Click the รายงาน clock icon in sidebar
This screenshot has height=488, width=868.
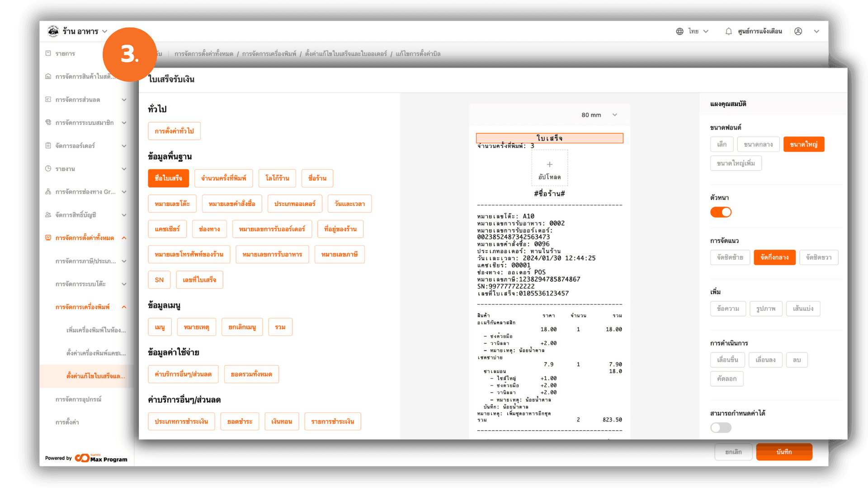coord(48,169)
